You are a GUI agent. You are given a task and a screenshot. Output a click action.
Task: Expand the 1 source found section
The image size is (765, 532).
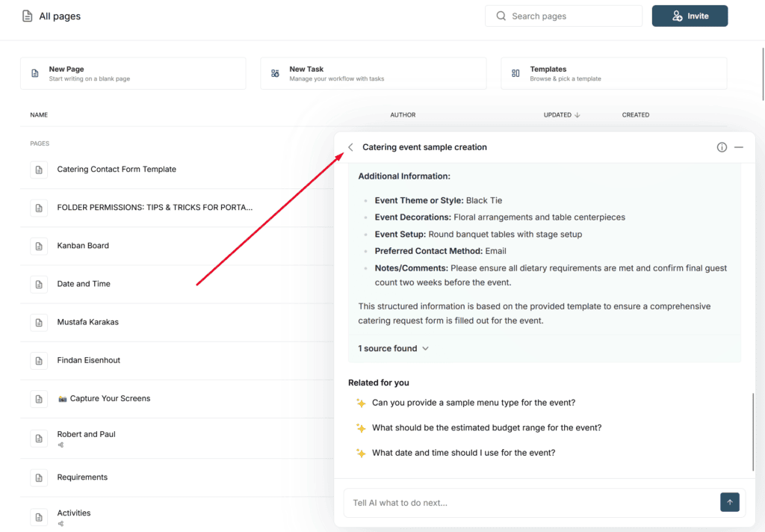click(393, 348)
